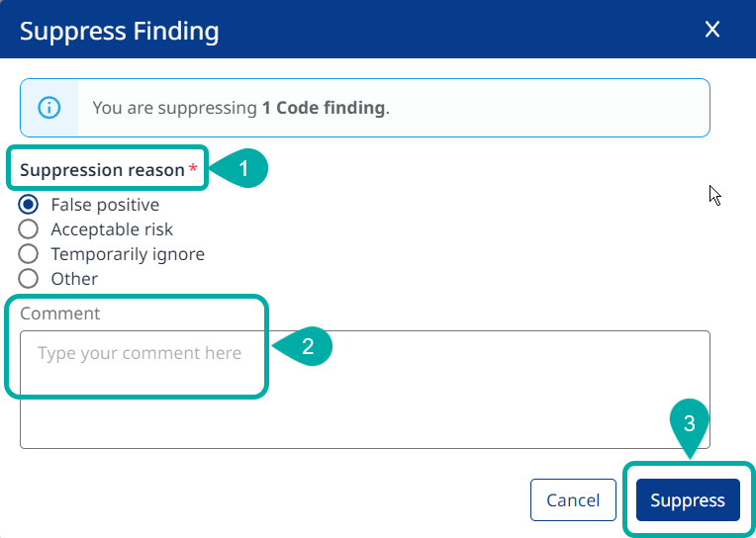This screenshot has width=756, height=538.
Task: Click the 'Other' option text label
Action: coord(74,279)
